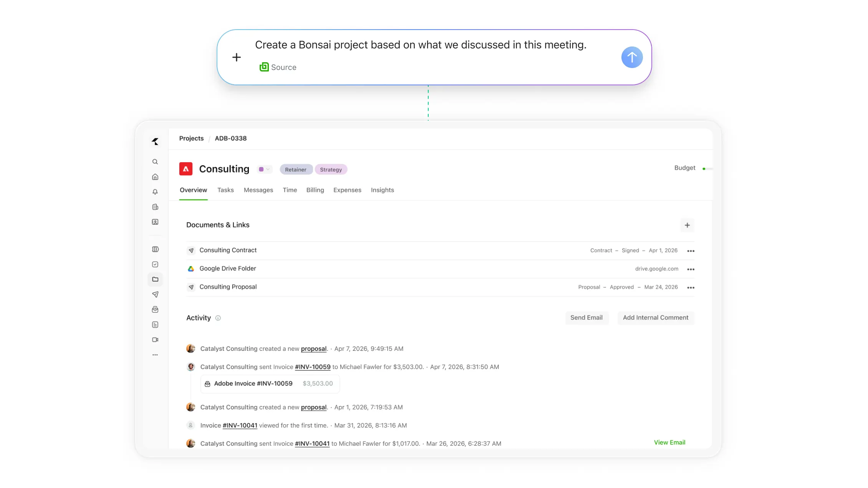Screen dimensions: 868x488
Task: Open invoices icon in sidebar
Action: (x=155, y=309)
